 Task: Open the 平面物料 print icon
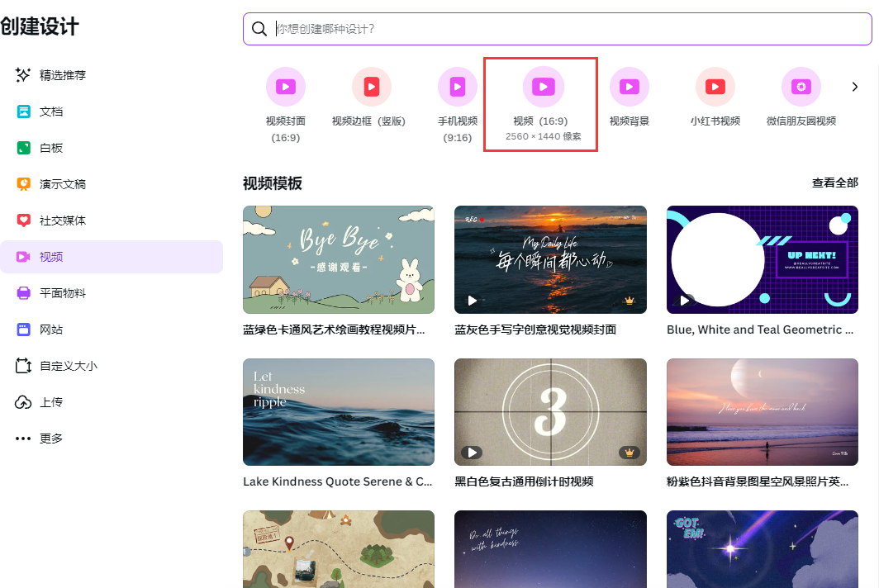(x=23, y=293)
